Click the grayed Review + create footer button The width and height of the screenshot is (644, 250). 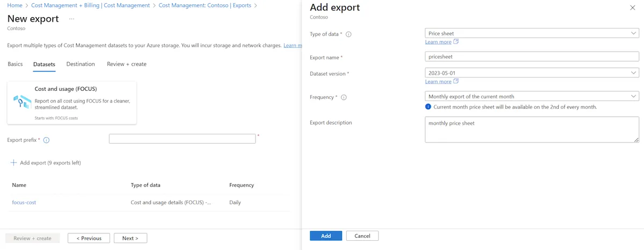[x=32, y=238]
